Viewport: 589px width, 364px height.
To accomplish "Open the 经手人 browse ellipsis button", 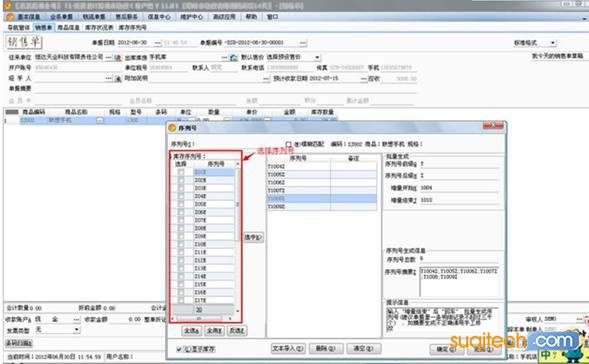I will pyautogui.click(x=108, y=78).
